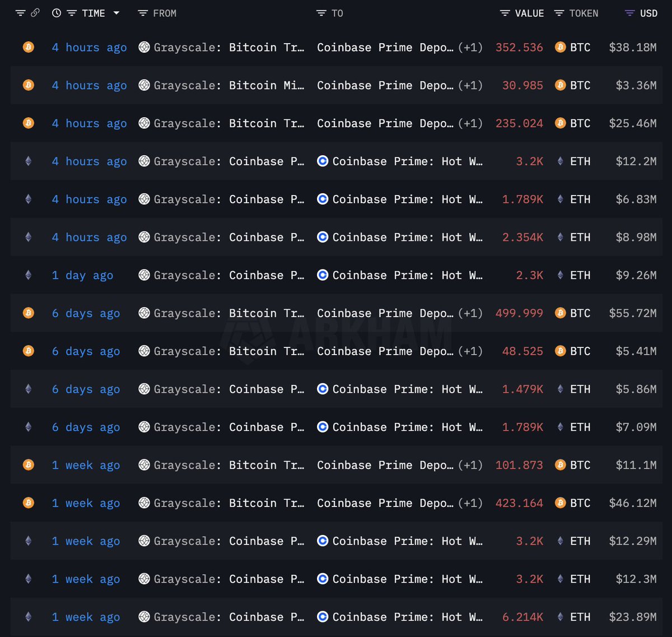Click the USD column header label

coord(648,13)
